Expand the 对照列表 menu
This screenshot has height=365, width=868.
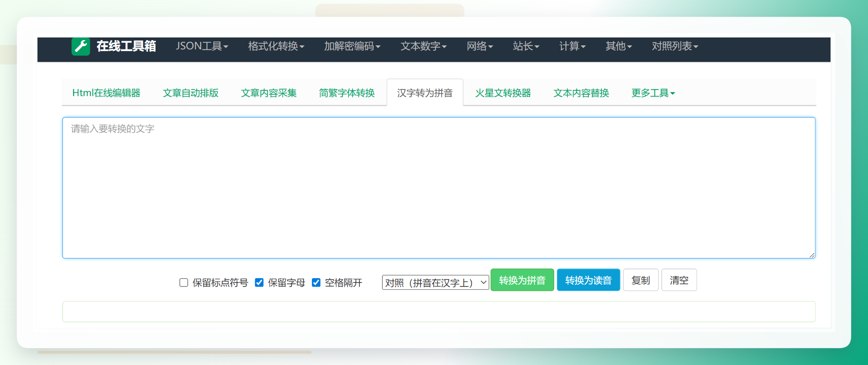coord(675,46)
